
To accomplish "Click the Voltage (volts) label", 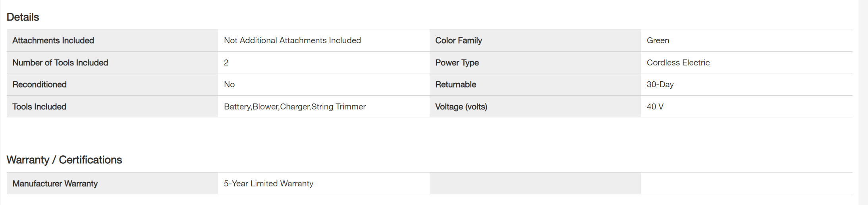I will (461, 107).
